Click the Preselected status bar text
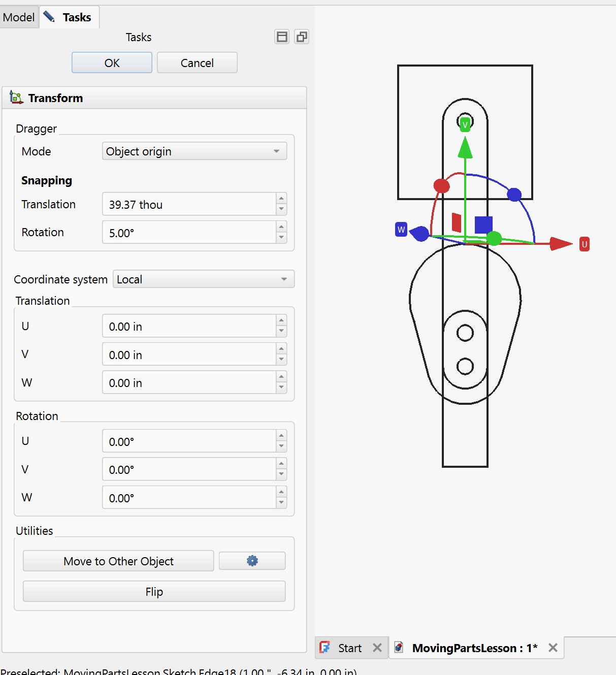 click(179, 671)
